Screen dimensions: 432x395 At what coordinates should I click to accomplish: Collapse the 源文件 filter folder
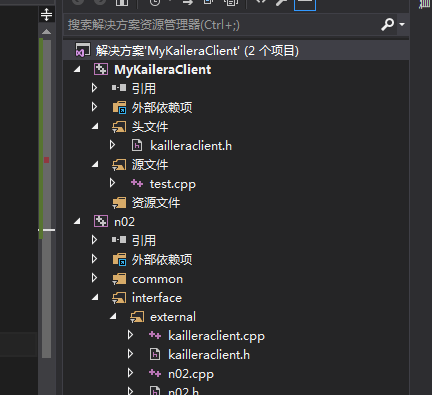point(95,164)
